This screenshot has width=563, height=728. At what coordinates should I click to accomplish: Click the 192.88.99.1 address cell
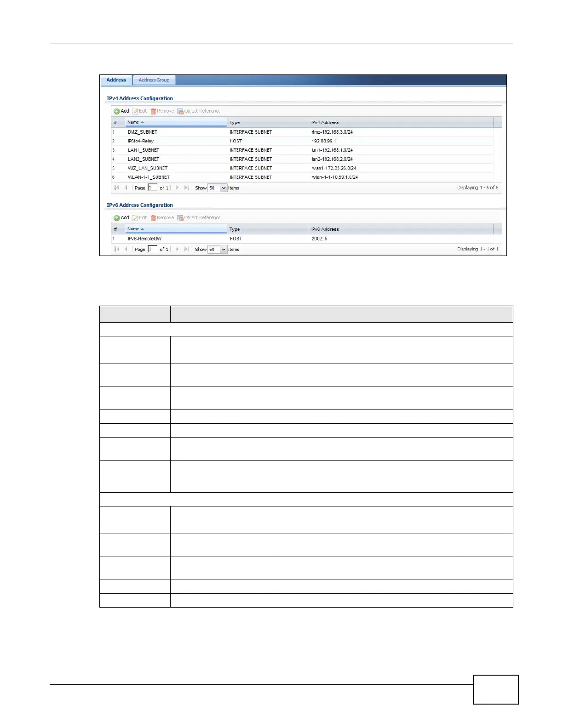pos(324,141)
